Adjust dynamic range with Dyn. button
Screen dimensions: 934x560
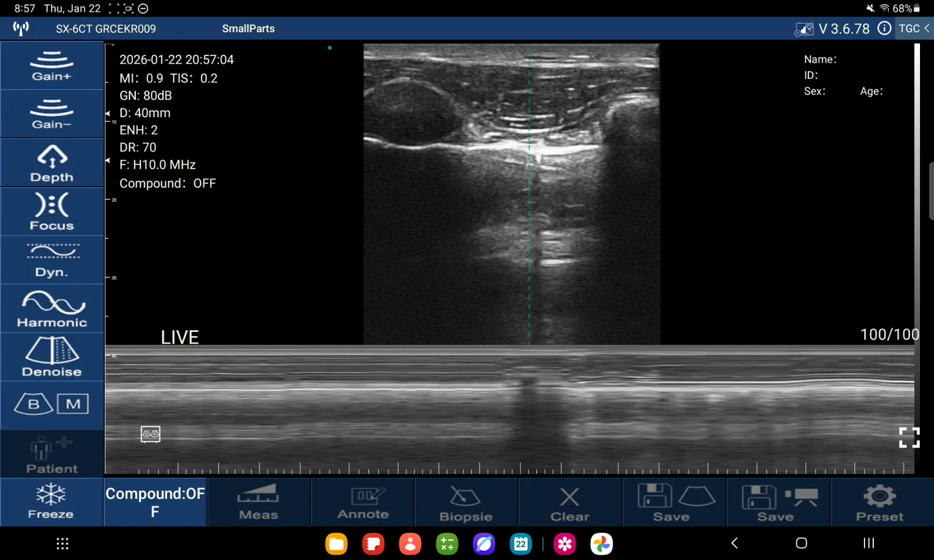[x=52, y=260]
